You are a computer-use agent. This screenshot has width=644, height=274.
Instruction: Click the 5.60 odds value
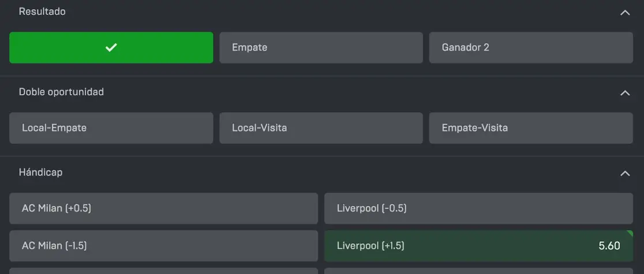pyautogui.click(x=609, y=246)
